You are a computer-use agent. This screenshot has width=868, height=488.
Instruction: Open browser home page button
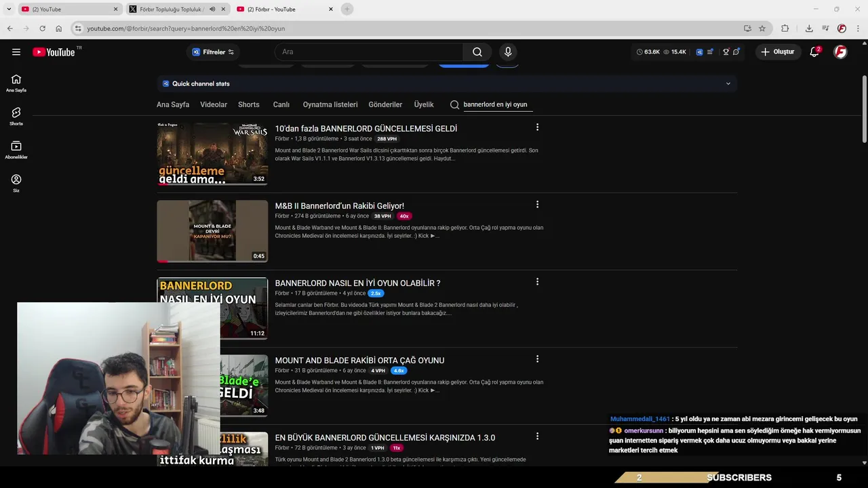click(x=58, y=28)
